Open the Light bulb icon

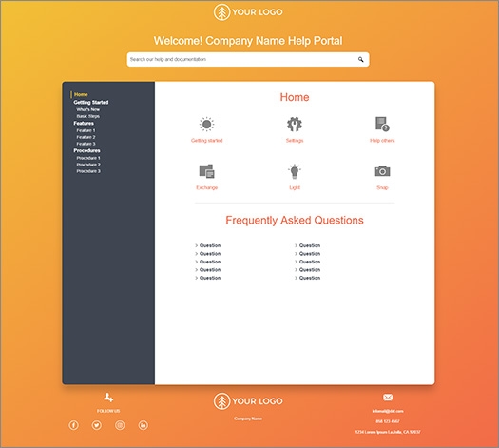295,171
